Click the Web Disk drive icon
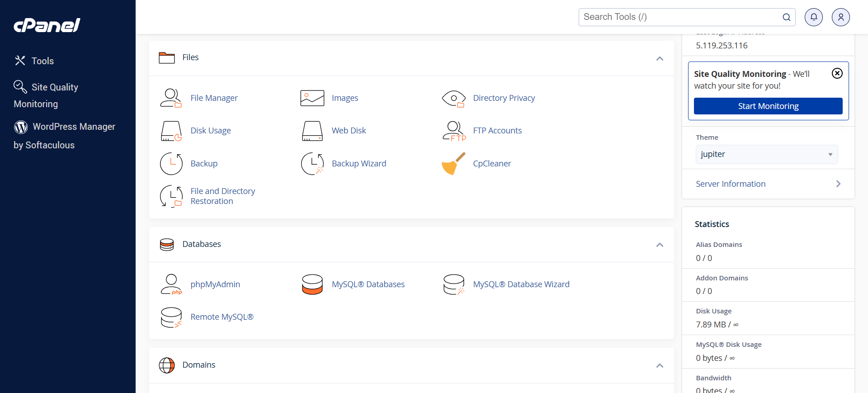This screenshot has width=868, height=393. point(312,131)
